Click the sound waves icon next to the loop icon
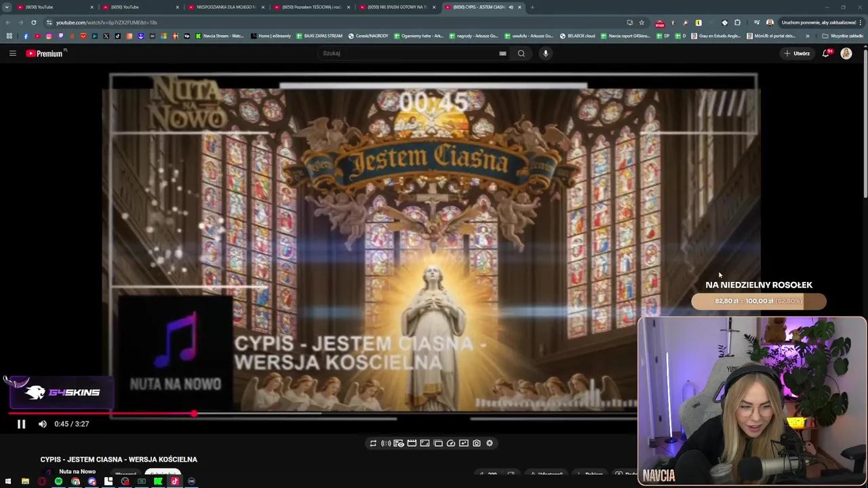The height and width of the screenshot is (488, 868). (386, 443)
